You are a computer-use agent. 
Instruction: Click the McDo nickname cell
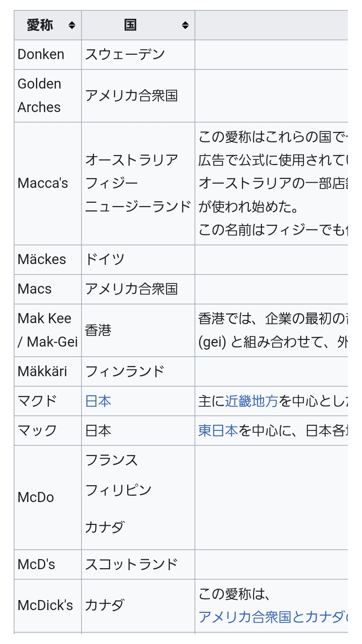point(36,497)
